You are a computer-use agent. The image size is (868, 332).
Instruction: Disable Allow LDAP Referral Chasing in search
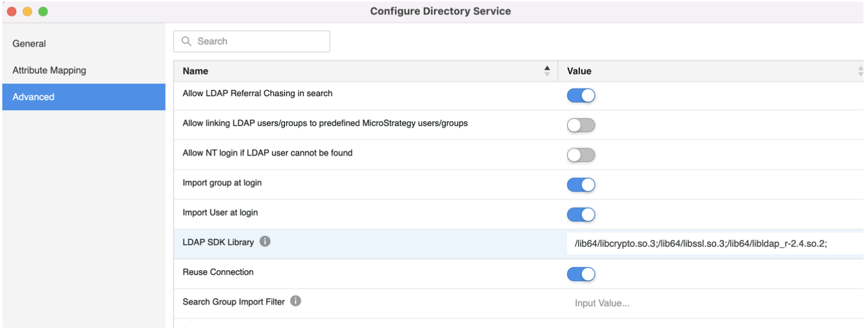click(x=581, y=95)
